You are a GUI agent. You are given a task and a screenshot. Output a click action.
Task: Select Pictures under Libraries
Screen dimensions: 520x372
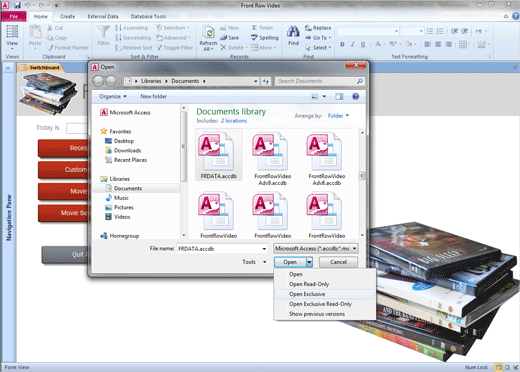[x=119, y=207]
